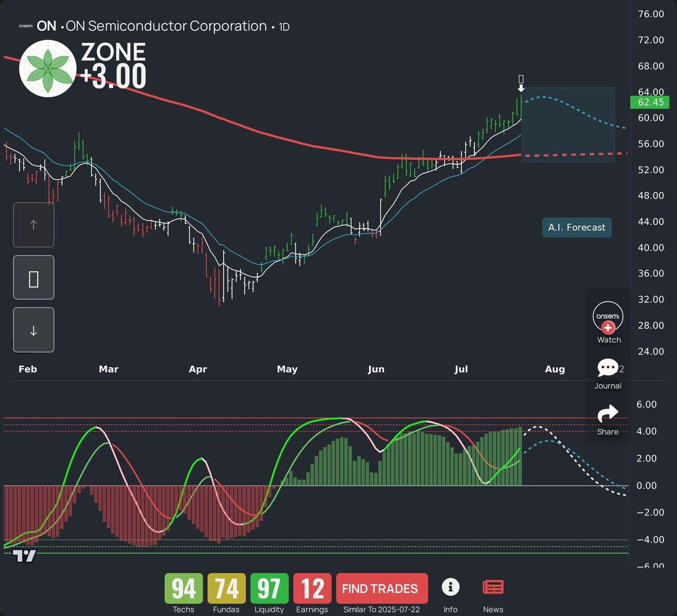The image size is (677, 616).
Task: Tap Similar To 2025-07-22 caption
Action: [x=382, y=610]
